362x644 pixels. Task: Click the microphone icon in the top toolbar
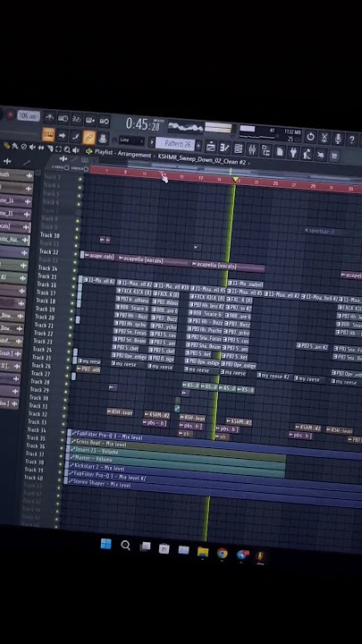pos(338,140)
